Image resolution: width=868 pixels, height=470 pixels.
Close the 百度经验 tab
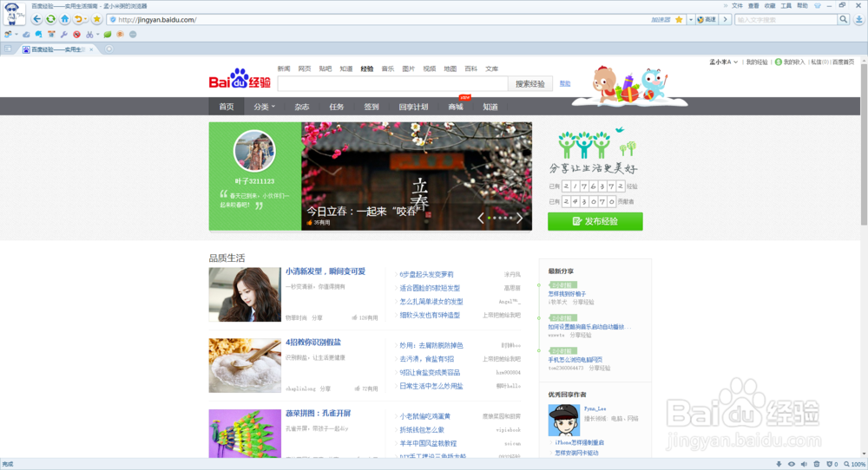[91, 49]
